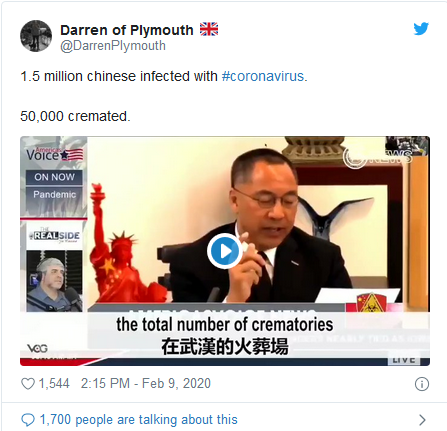
Task: Like the tweet with heart icon
Action: point(28,384)
